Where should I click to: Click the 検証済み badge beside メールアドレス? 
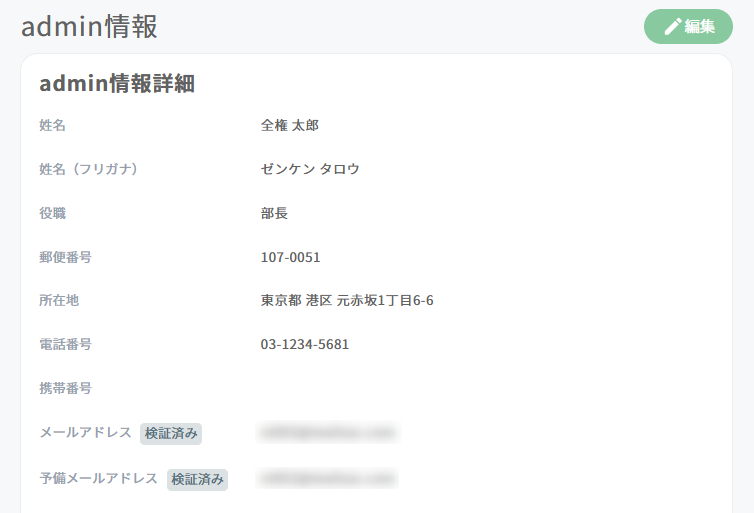(171, 434)
